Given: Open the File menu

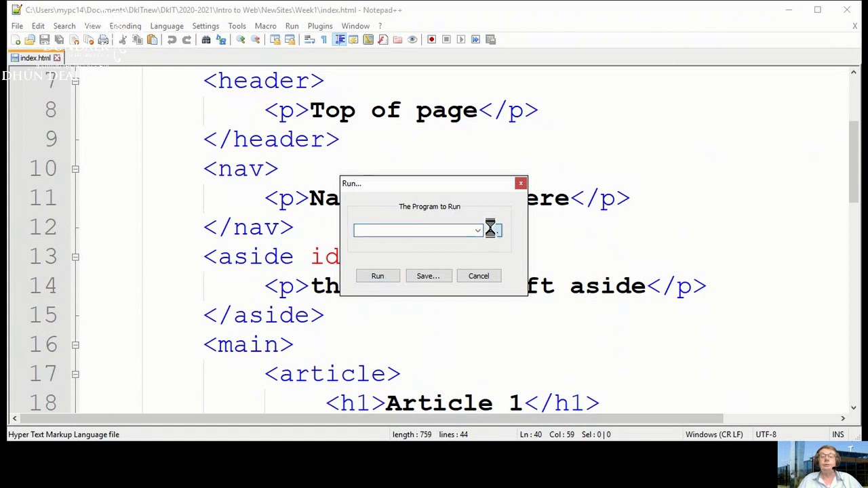Looking at the screenshot, I should 17,26.
